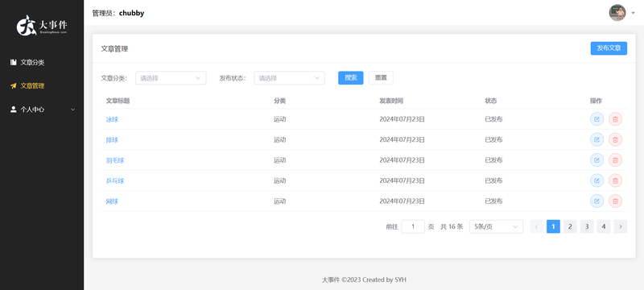Go to pagination page 2

coord(570,226)
